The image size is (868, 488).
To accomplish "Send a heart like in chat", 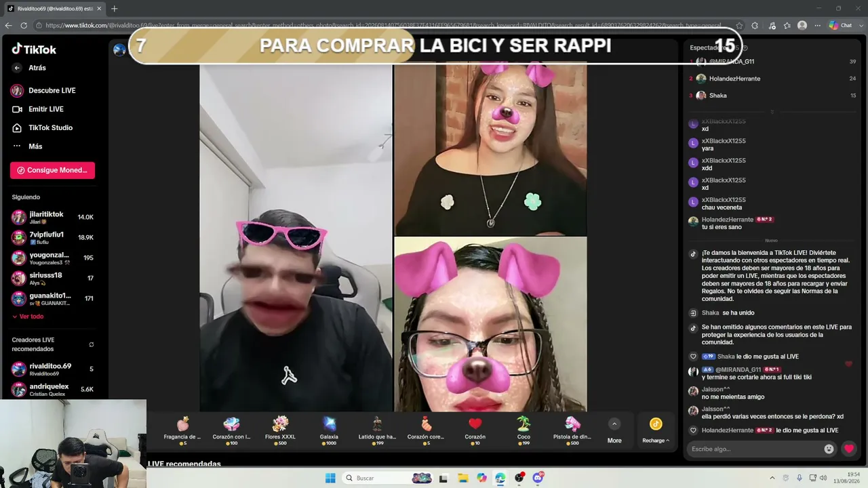I will pos(849,449).
